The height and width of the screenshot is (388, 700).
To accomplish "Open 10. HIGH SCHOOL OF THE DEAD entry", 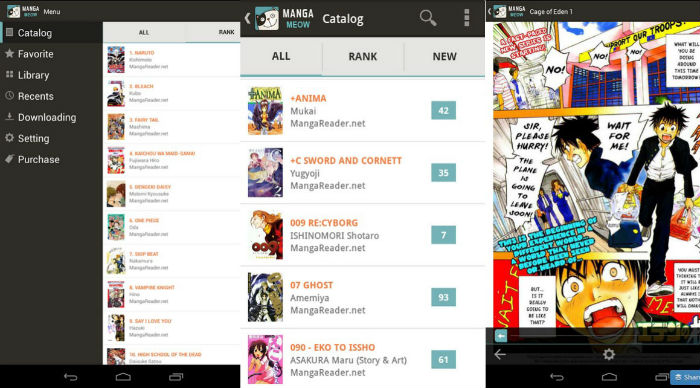I will [172, 355].
